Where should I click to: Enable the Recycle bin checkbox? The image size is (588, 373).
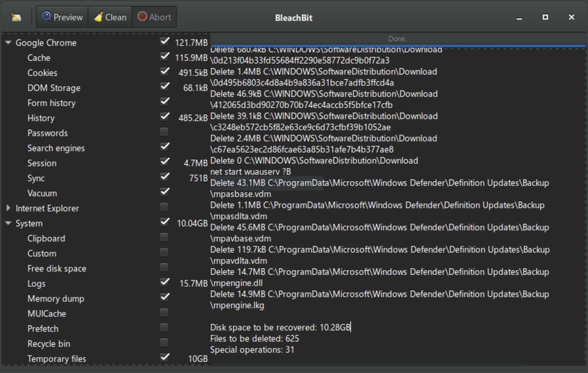pos(164,342)
